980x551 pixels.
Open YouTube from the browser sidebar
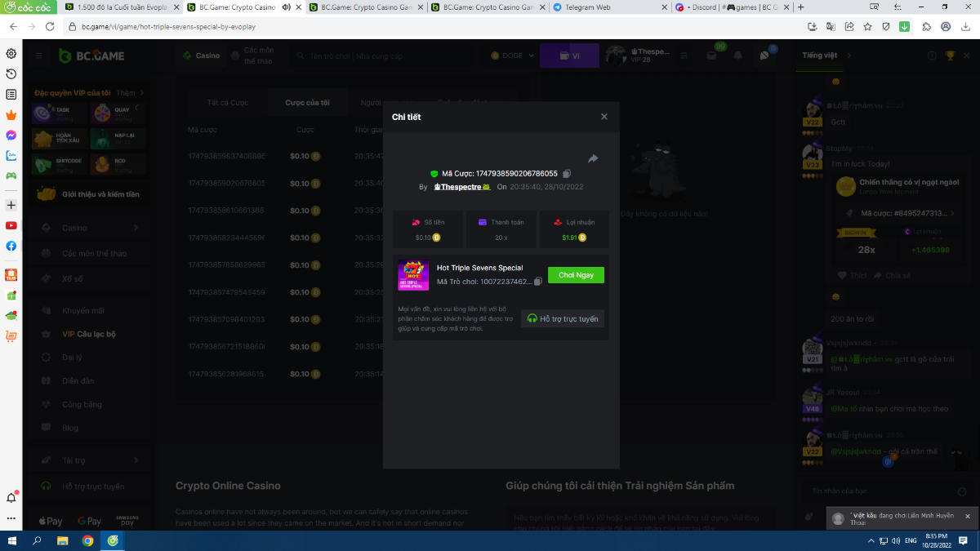click(11, 225)
